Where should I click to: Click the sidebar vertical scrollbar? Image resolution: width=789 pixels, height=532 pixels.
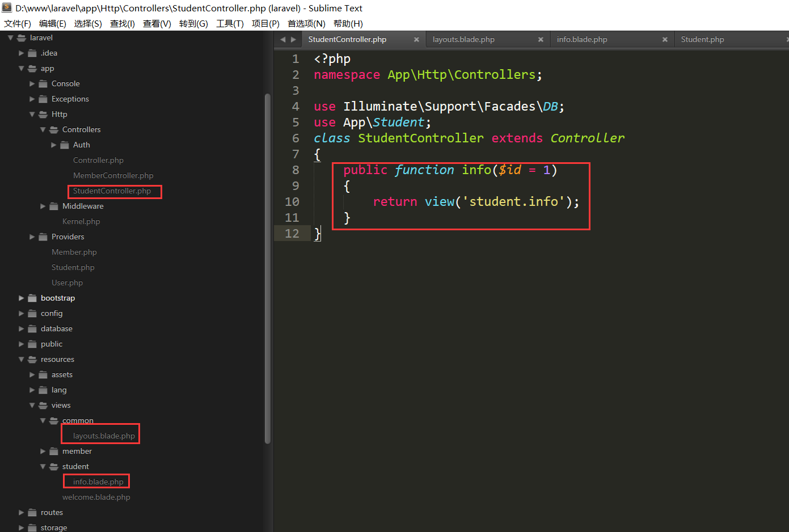(267, 268)
